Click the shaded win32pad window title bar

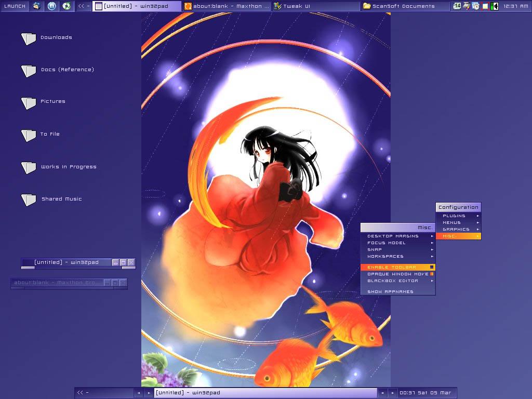tap(66, 262)
